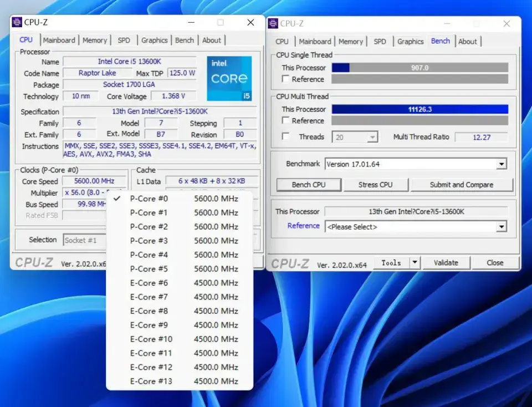Select the active Bench tab in right window

pos(441,40)
